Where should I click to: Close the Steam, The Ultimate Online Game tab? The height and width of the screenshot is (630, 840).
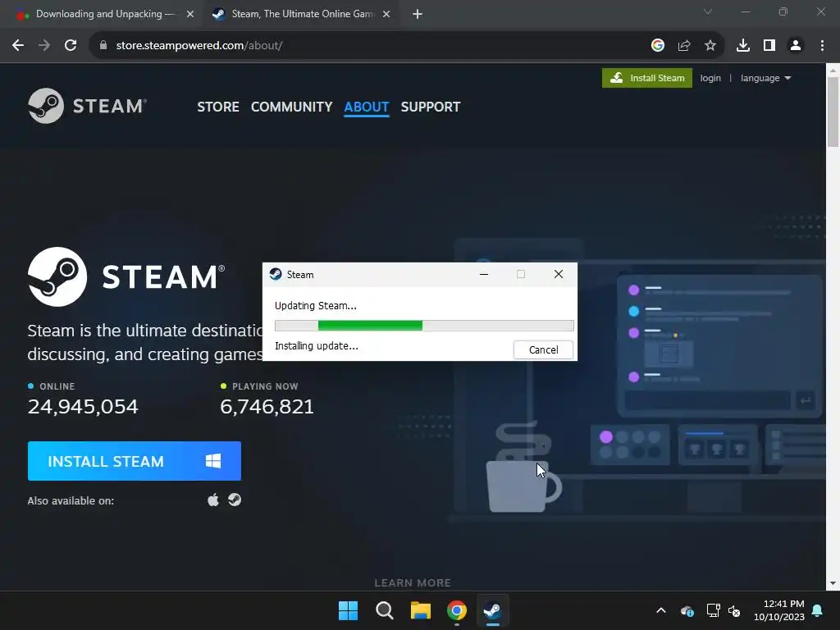[x=386, y=15]
